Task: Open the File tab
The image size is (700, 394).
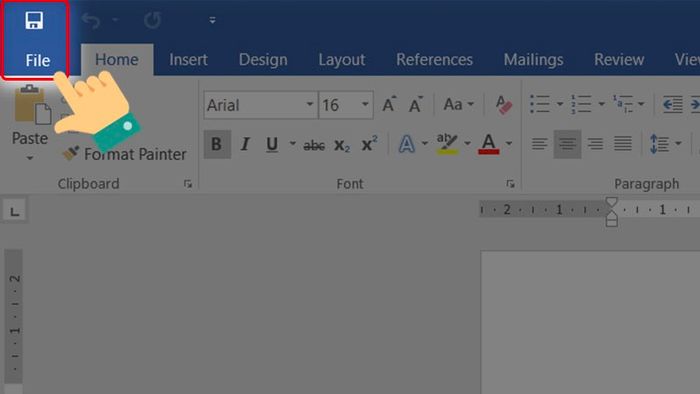Action: pos(38,60)
